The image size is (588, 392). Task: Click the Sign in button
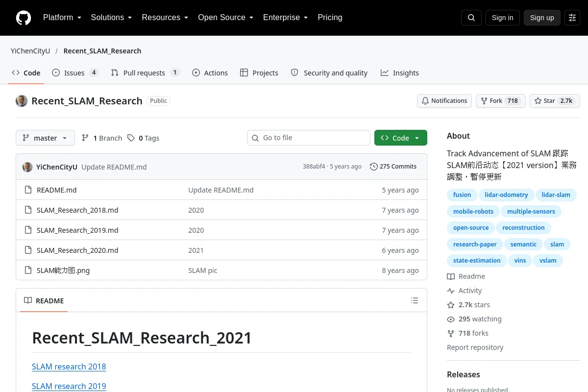pyautogui.click(x=502, y=18)
